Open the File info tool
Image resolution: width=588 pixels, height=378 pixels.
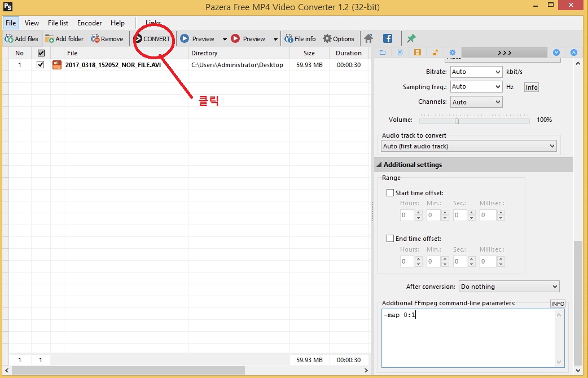pyautogui.click(x=300, y=39)
